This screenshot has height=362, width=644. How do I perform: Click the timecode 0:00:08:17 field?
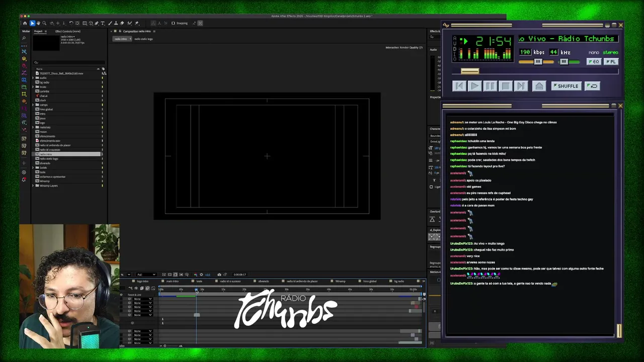click(x=239, y=275)
